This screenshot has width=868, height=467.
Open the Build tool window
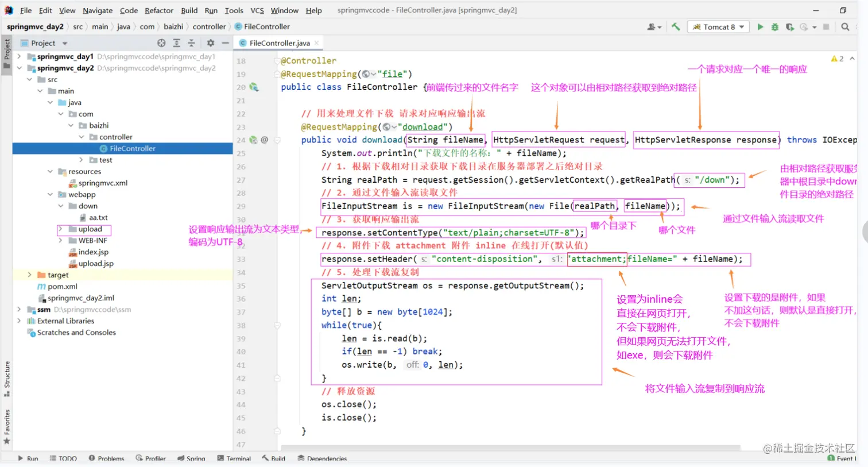click(274, 458)
